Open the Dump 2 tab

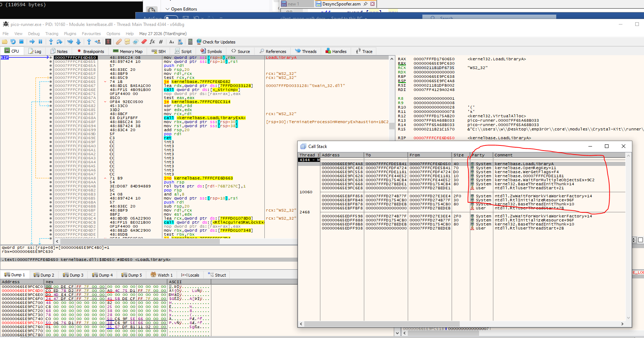(x=44, y=275)
